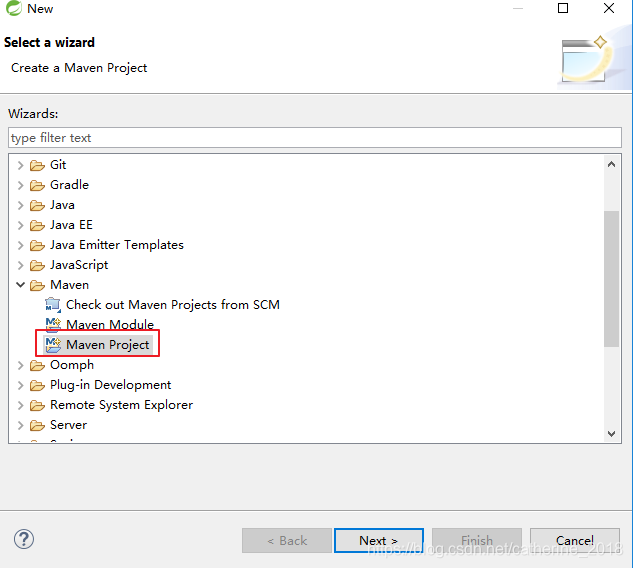This screenshot has height=568, width=633.
Task: Select Check out Maven Projects from SCM label
Action: pyautogui.click(x=173, y=305)
